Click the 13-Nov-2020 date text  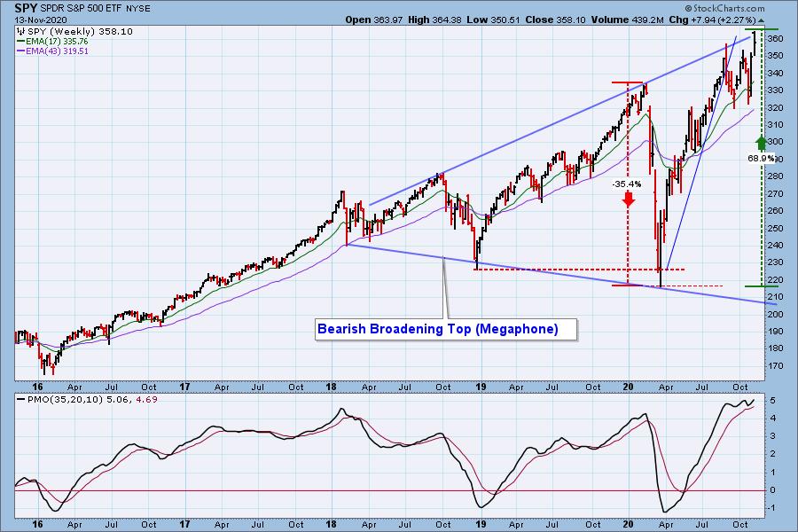(x=41, y=20)
